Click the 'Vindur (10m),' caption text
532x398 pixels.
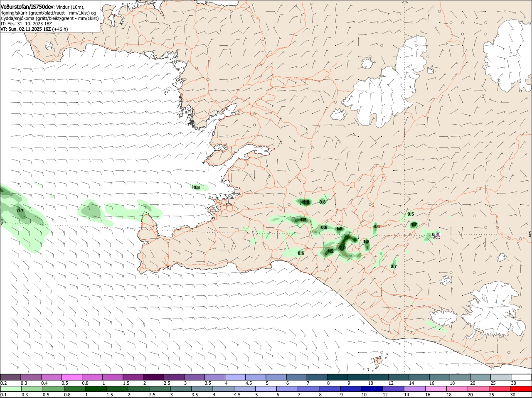tap(70, 7)
